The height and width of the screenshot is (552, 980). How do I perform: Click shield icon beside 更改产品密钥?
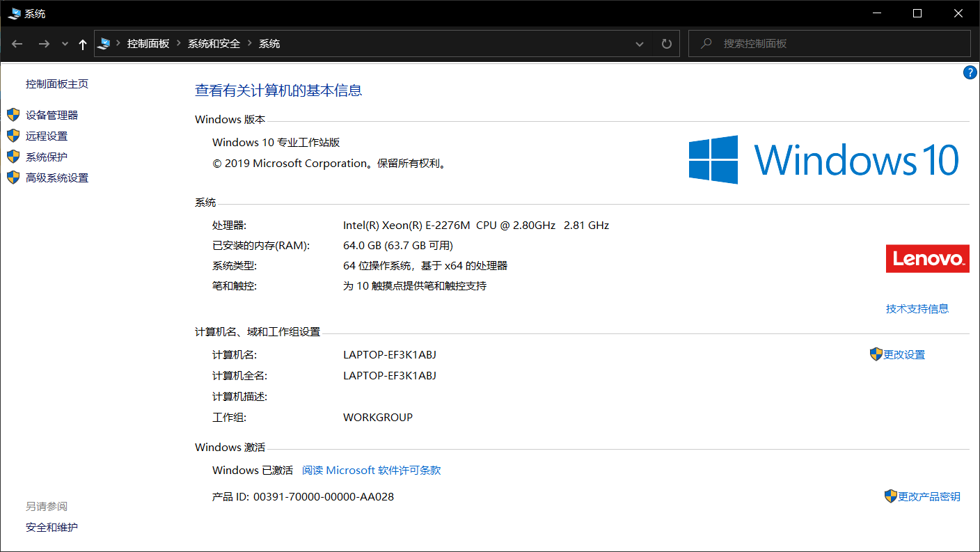pos(891,496)
